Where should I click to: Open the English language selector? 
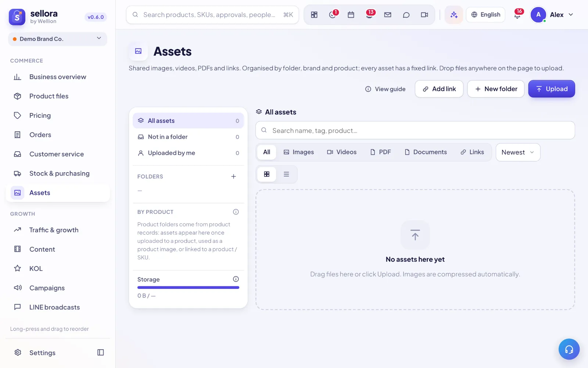486,15
